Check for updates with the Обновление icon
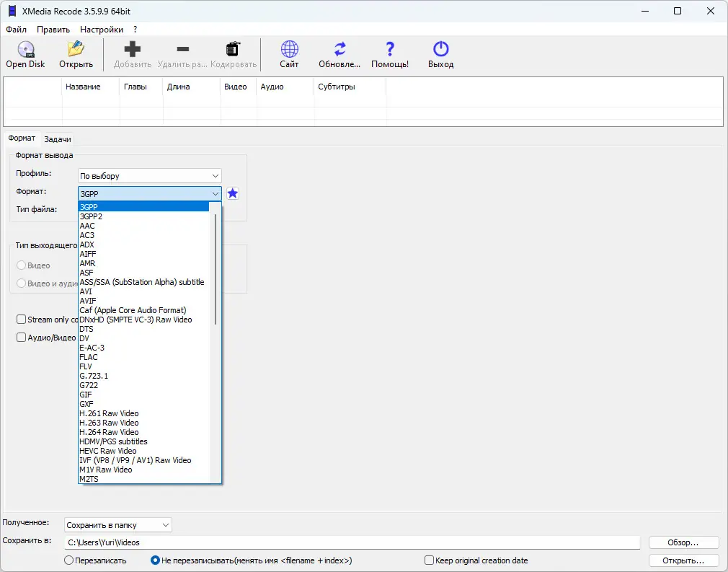The width and height of the screenshot is (728, 572). click(x=339, y=49)
